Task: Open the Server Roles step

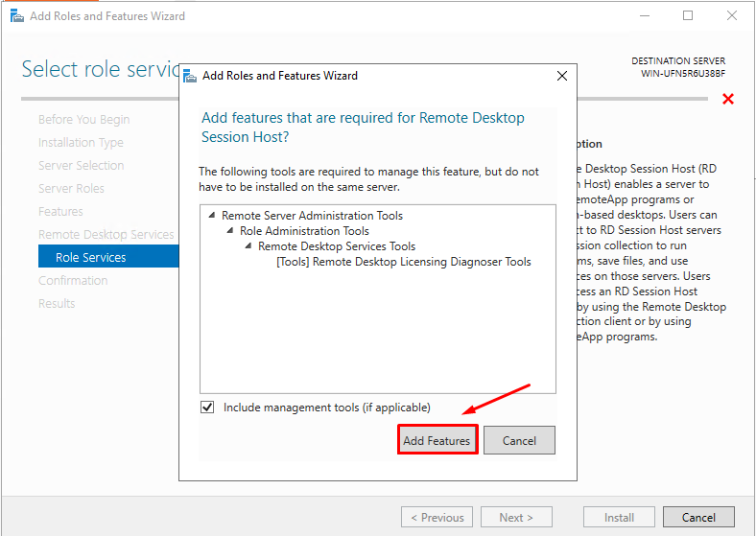Action: 71,189
